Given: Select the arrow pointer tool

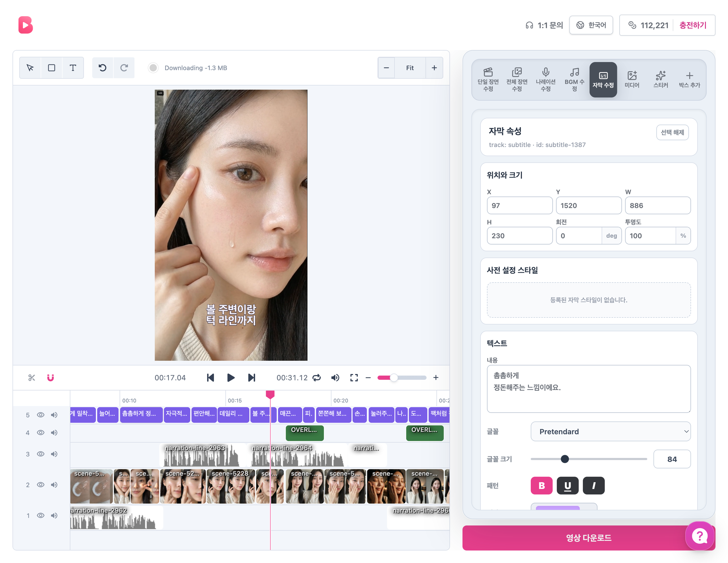Looking at the screenshot, I should click(30, 68).
